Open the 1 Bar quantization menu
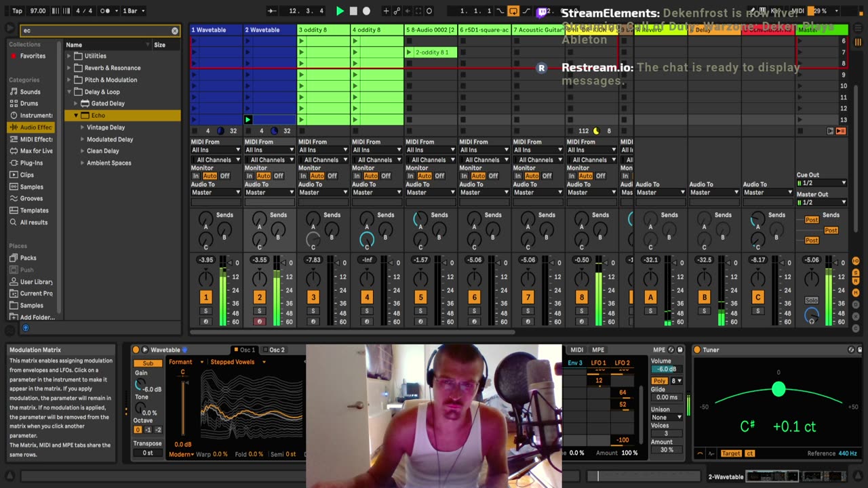 [133, 11]
